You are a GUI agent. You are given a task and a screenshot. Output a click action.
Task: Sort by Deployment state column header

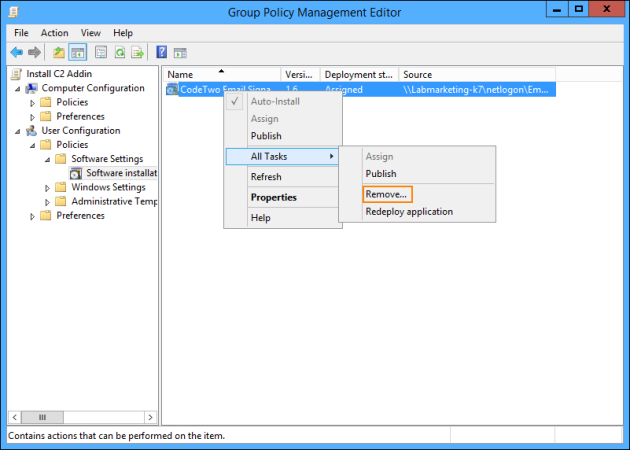359,75
